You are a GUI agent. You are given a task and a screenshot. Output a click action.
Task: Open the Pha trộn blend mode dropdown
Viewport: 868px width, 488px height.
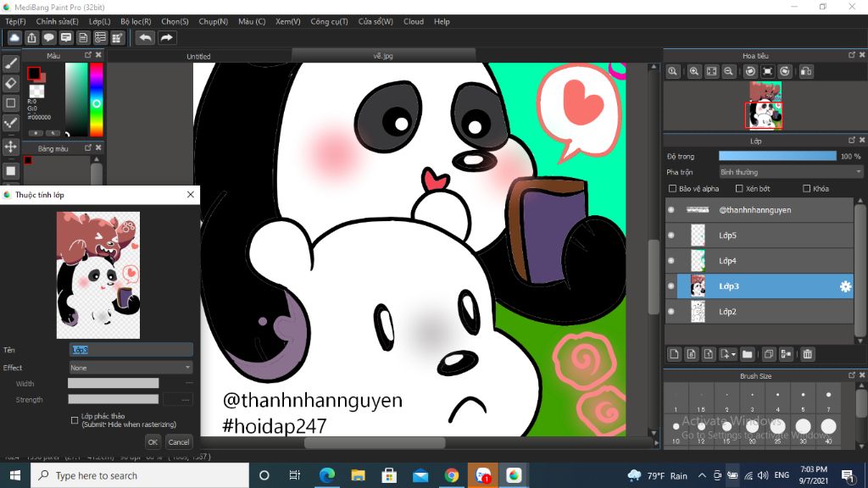pyautogui.click(x=791, y=172)
